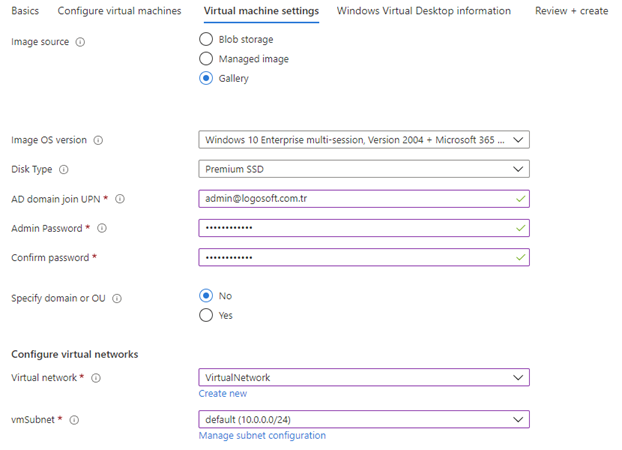The width and height of the screenshot is (622, 450).
Task: Click the Create new link
Action: click(223, 394)
